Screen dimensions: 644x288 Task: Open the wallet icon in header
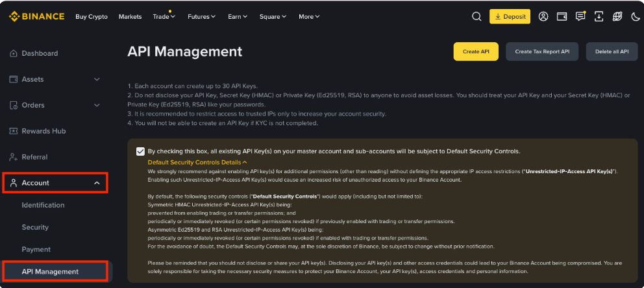tap(562, 17)
